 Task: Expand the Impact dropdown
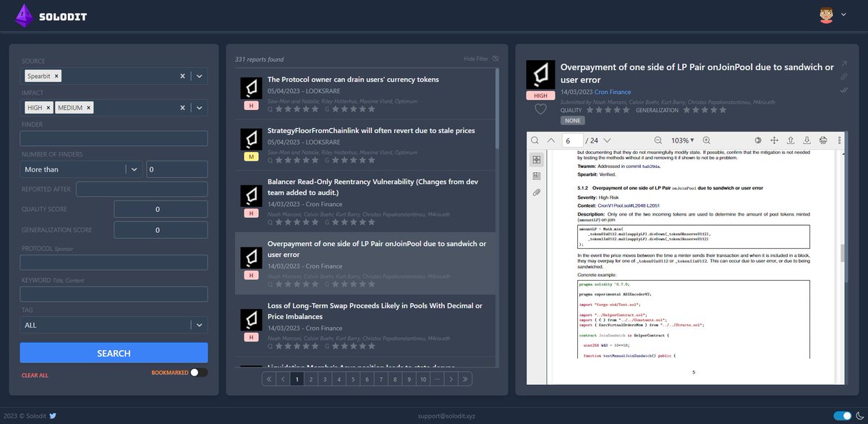click(x=200, y=108)
